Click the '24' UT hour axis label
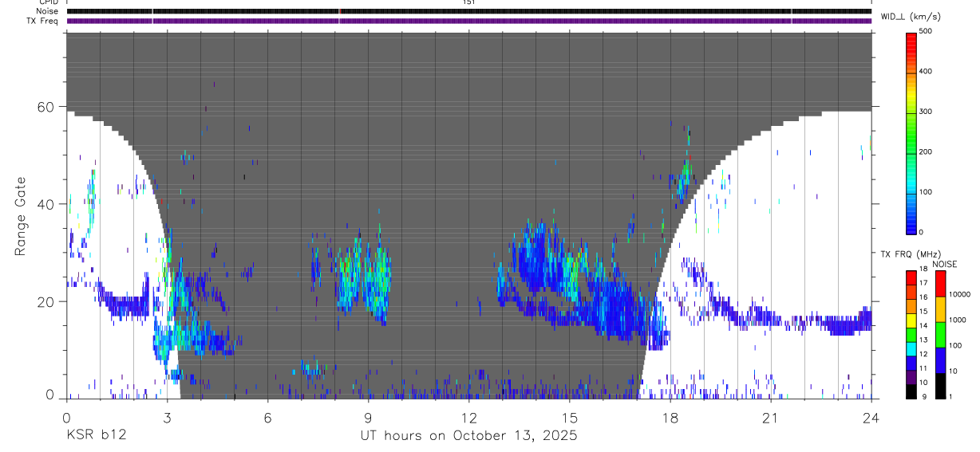Viewport: 980px width, 452px height. click(871, 417)
